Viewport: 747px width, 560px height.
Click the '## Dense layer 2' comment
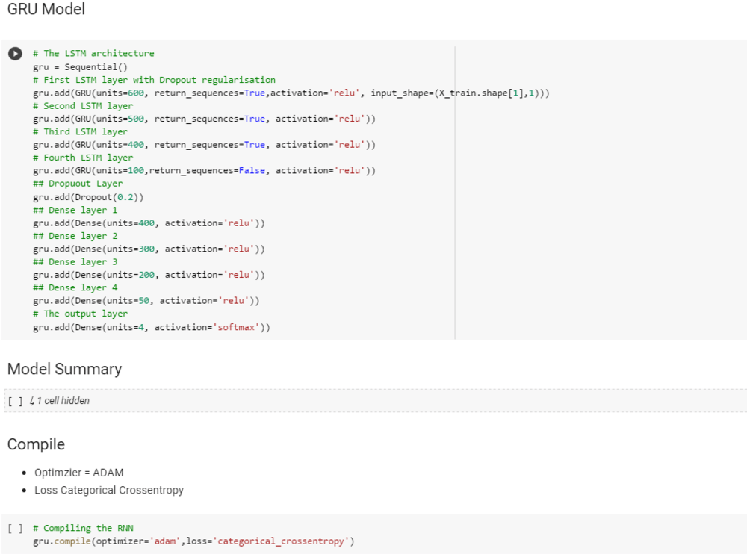point(75,236)
